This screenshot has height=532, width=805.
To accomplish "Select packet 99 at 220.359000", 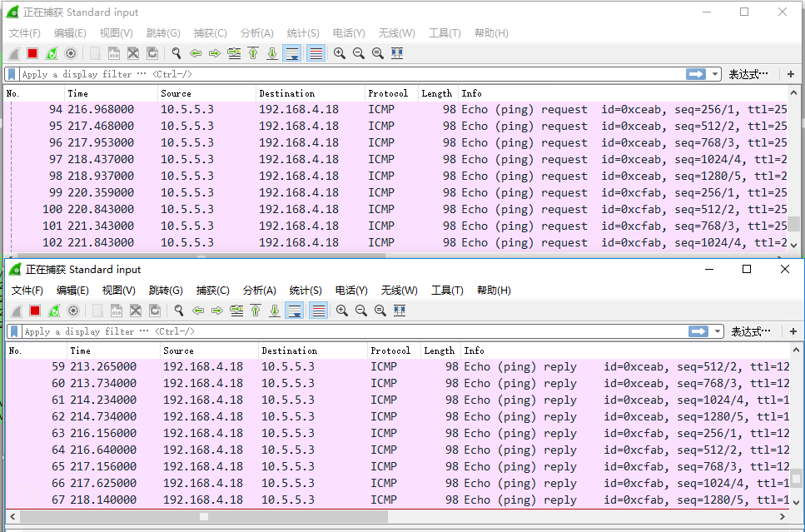I will (395, 192).
